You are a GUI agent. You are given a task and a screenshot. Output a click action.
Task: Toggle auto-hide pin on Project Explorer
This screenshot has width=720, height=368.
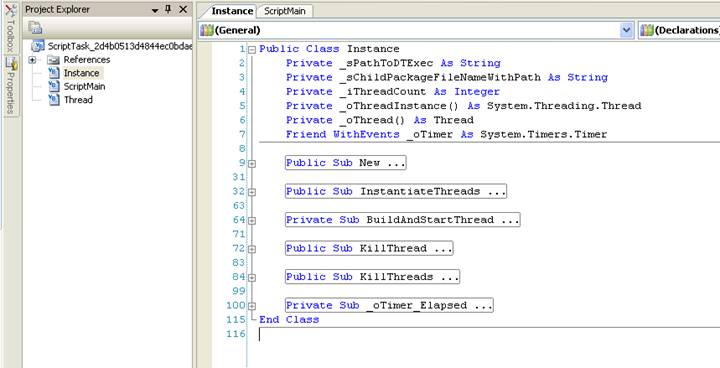click(169, 9)
